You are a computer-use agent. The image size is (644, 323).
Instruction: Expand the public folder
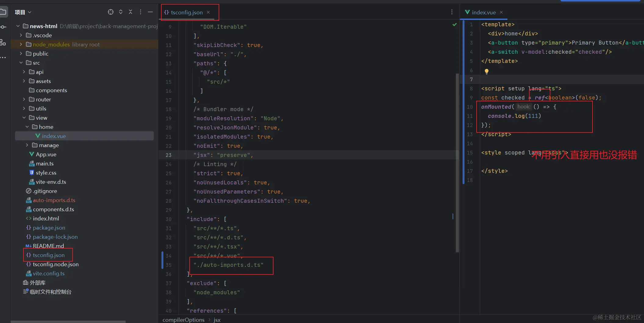pos(21,53)
